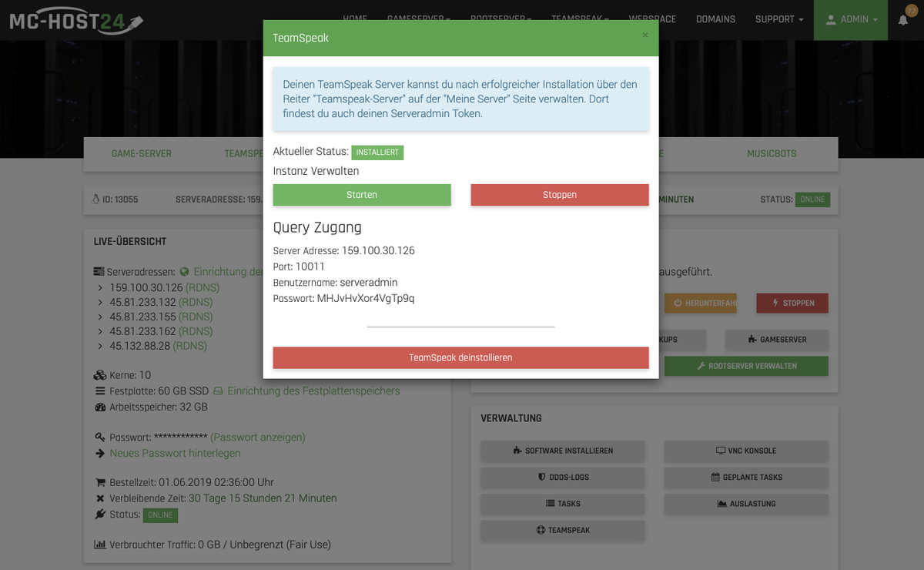
Task: Click the ONLINE badge in Live-Übersicht
Action: pos(160,515)
